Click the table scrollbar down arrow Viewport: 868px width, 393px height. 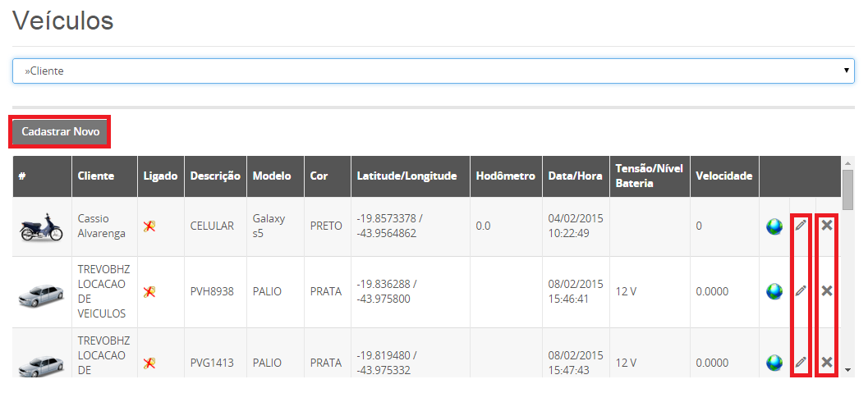pyautogui.click(x=848, y=370)
